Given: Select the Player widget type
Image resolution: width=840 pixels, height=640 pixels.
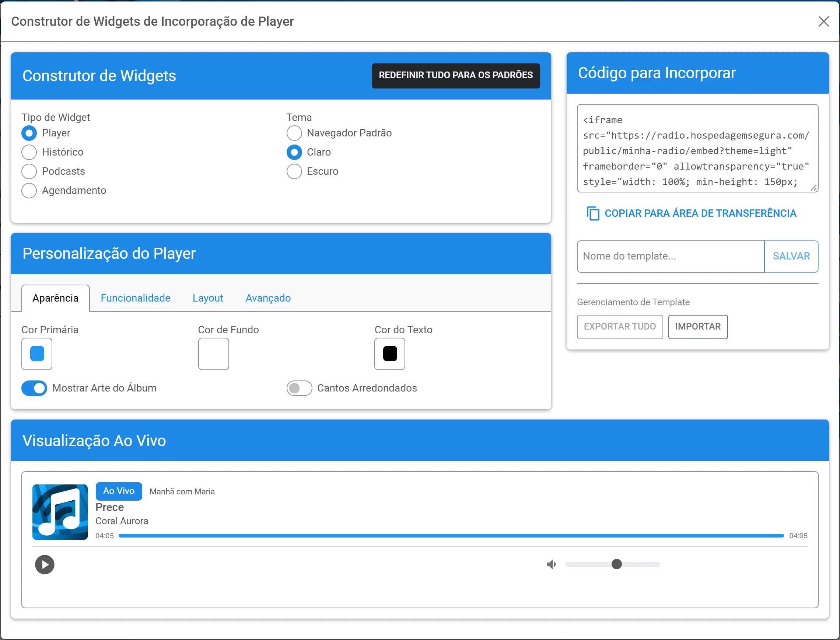Looking at the screenshot, I should pos(29,133).
